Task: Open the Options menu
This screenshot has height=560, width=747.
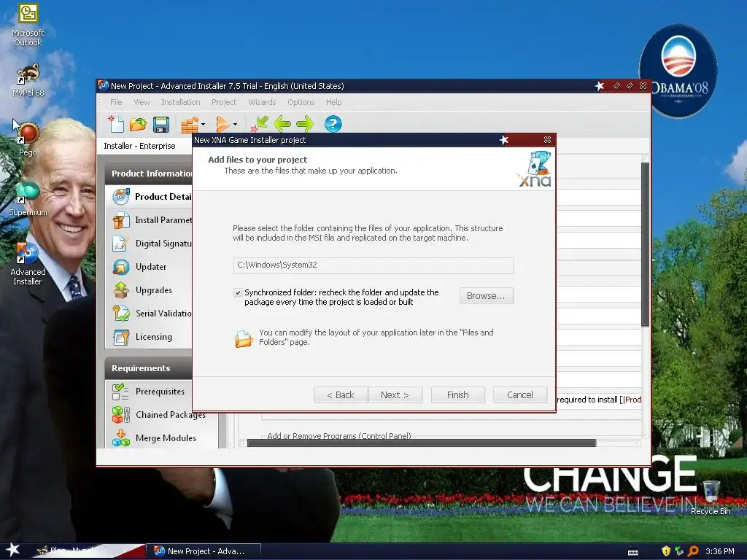Action: [301, 102]
